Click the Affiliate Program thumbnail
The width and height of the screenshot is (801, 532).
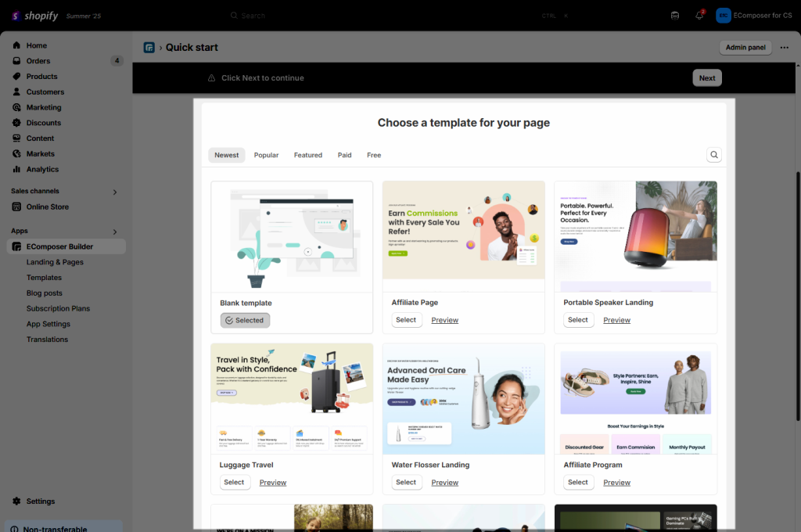pos(635,399)
